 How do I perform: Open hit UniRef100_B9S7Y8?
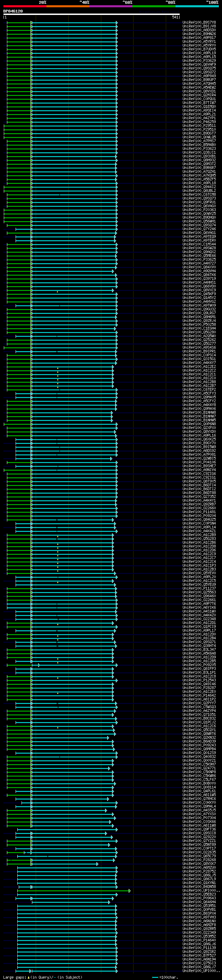point(199,23)
